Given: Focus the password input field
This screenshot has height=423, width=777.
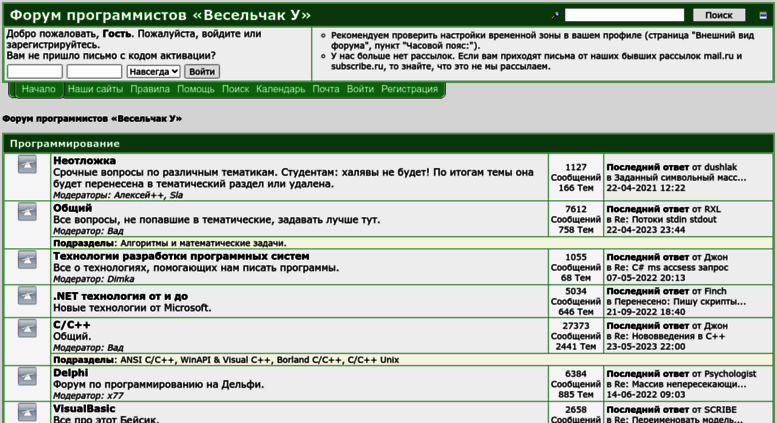Looking at the screenshot, I should 94,71.
